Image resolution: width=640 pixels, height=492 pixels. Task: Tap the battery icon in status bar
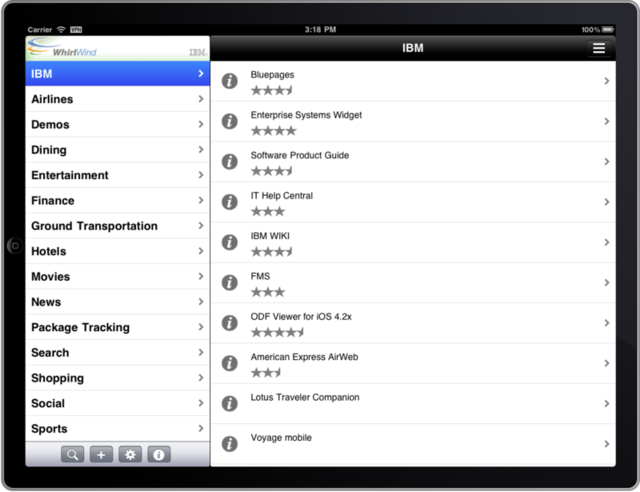(608, 29)
